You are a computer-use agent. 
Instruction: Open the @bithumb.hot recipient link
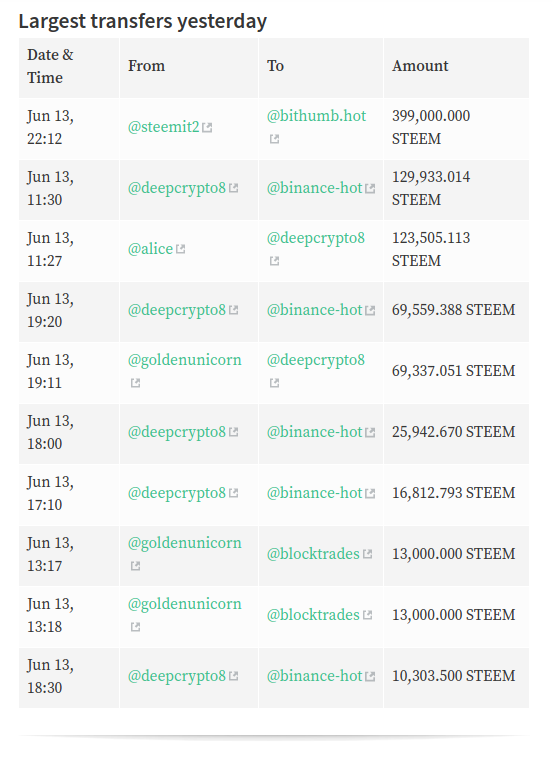click(x=316, y=116)
